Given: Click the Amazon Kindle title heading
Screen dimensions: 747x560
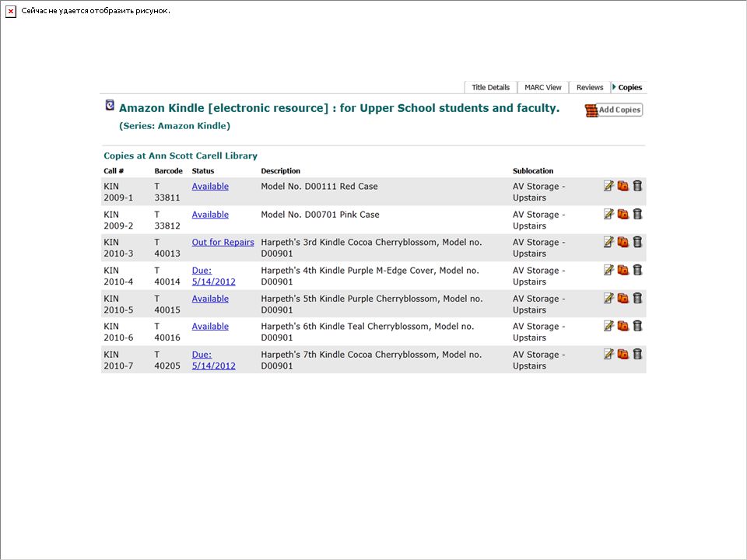Looking at the screenshot, I should click(339, 108).
